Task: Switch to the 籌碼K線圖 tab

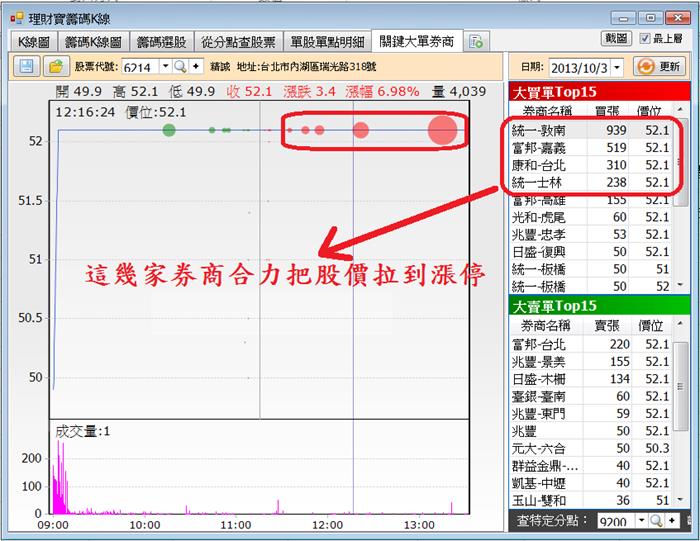Action: (93, 42)
